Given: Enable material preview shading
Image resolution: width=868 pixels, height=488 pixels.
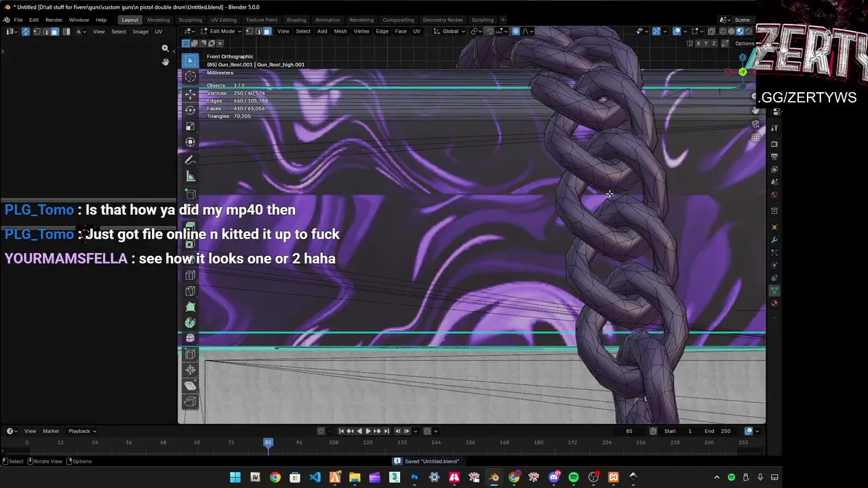Looking at the screenshot, I should coord(740,31).
